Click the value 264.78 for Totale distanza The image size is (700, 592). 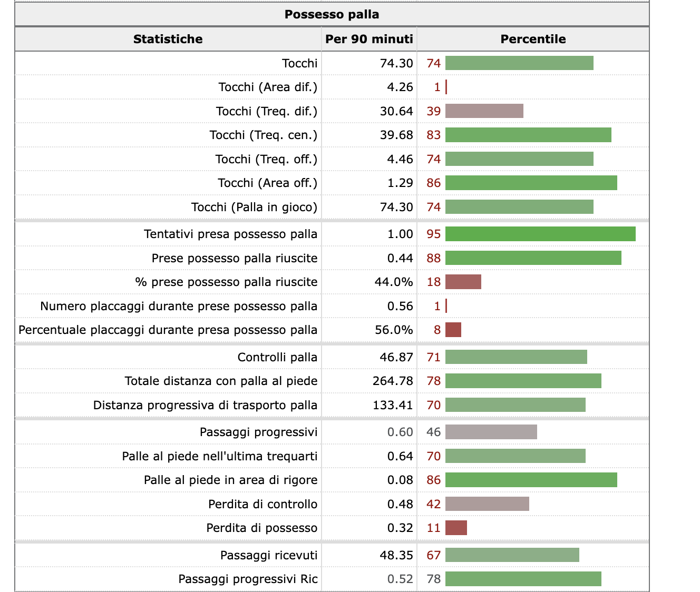tap(393, 381)
